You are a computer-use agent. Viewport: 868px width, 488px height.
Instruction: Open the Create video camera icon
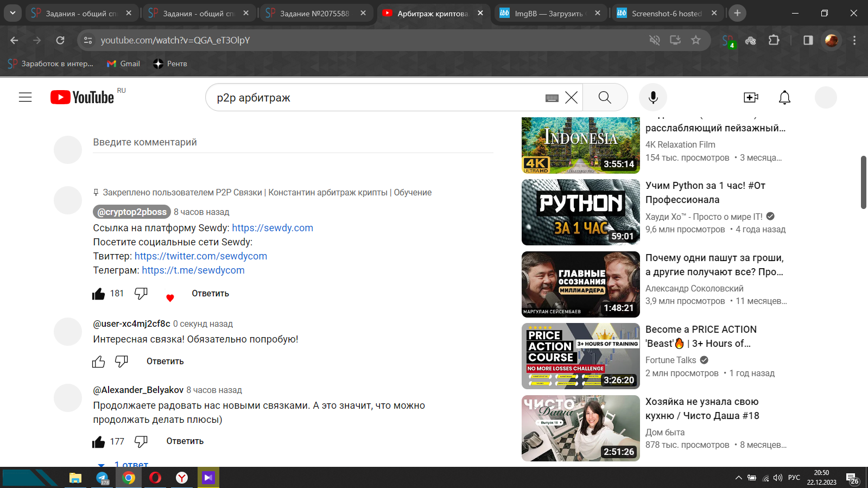point(751,97)
